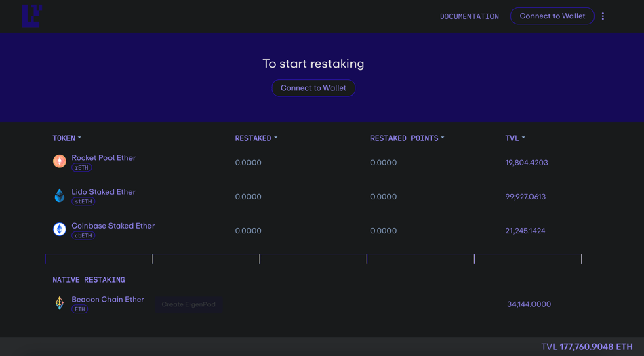Click the stETH ticker badge

(x=83, y=201)
